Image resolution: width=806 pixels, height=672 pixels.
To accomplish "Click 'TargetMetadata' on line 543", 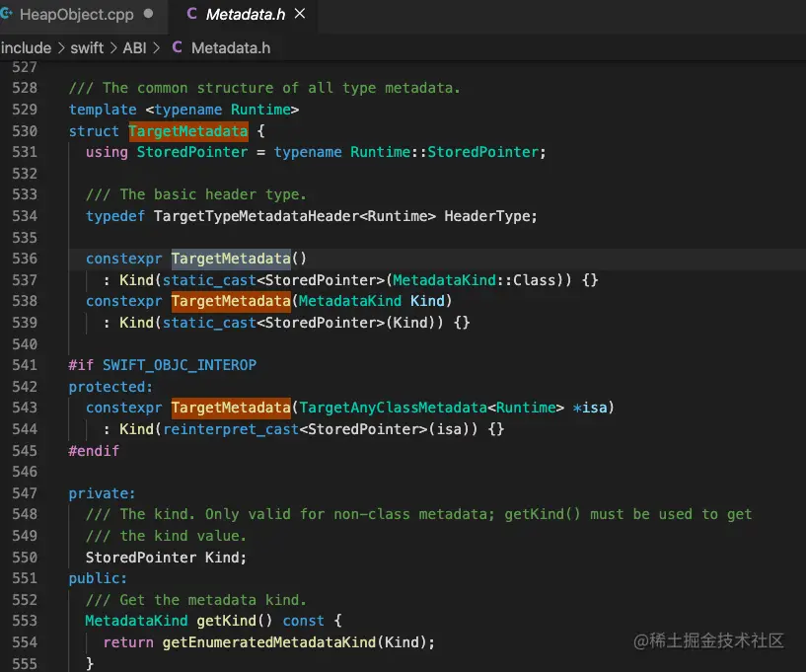I will (231, 408).
